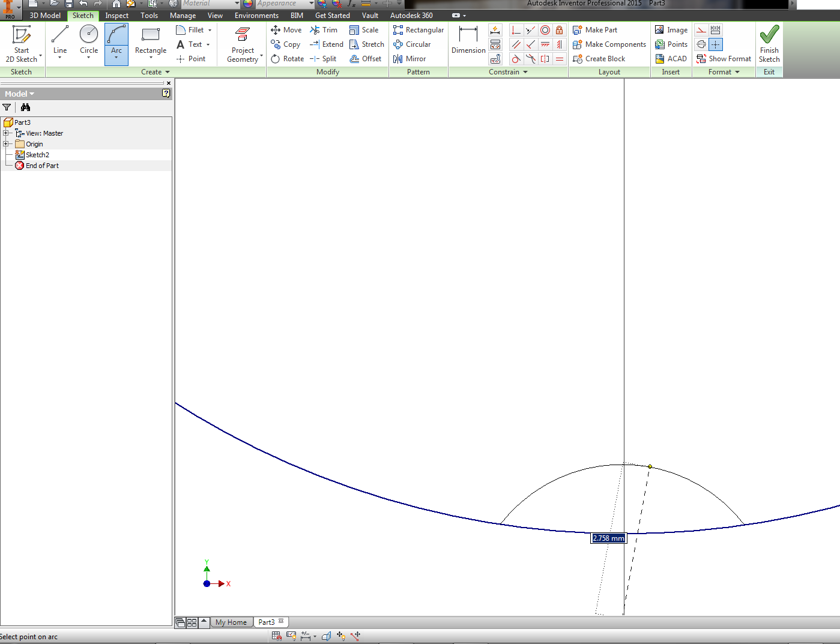The image size is (840, 644).
Task: Open the Find binoculars in browser
Action: (25, 107)
